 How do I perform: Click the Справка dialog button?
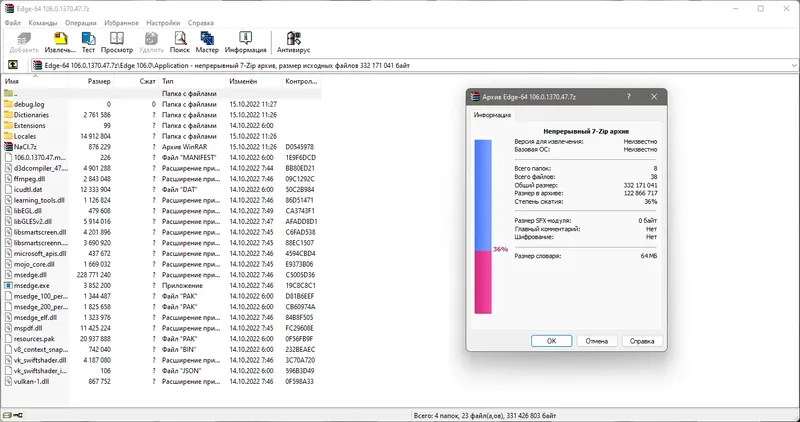tap(642, 341)
